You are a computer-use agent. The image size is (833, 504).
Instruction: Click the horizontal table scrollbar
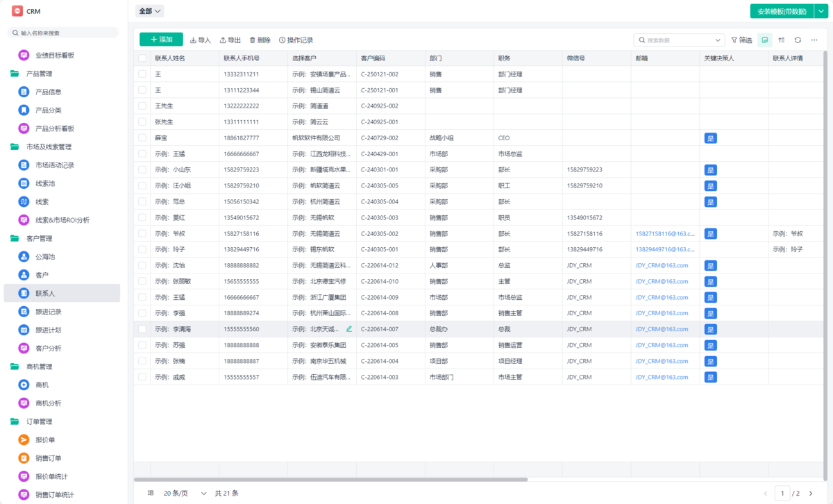(330, 479)
